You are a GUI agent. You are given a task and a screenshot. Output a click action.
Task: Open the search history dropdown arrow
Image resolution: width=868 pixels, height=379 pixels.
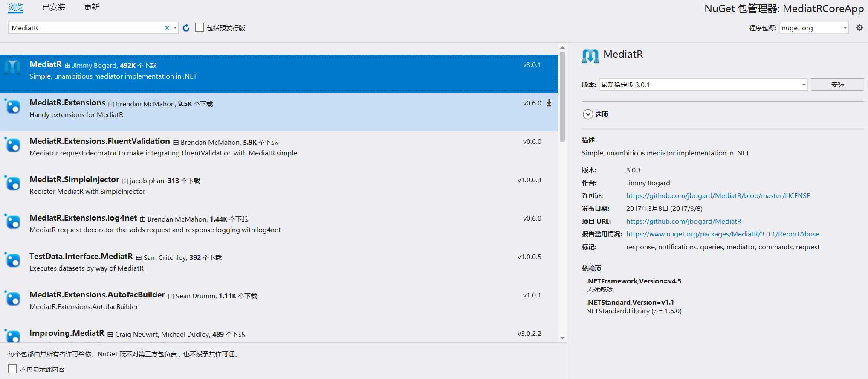coord(175,28)
